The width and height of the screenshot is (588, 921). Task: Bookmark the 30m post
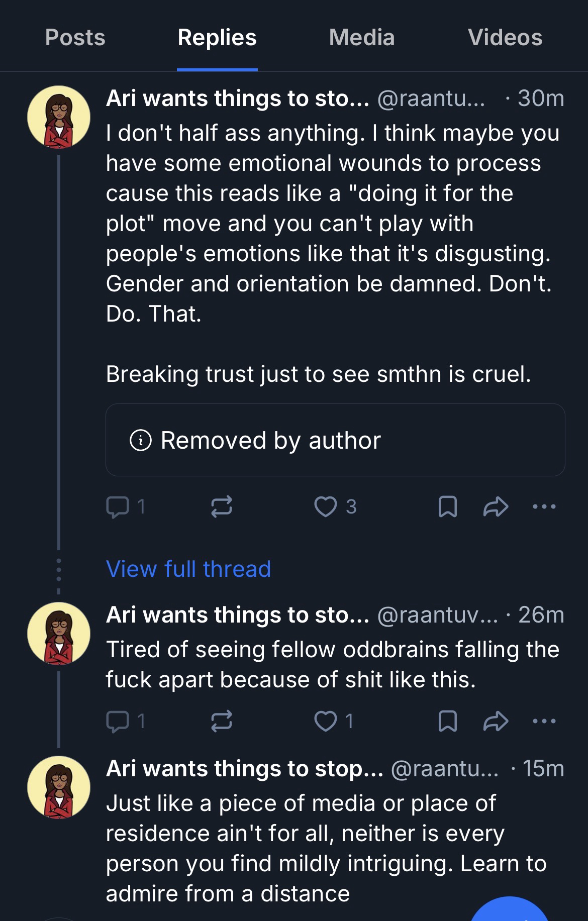[447, 506]
